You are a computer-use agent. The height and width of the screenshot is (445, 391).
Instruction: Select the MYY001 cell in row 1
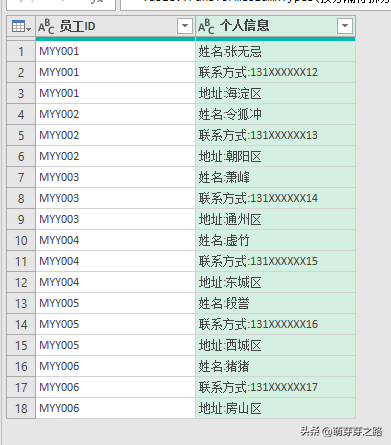click(115, 51)
